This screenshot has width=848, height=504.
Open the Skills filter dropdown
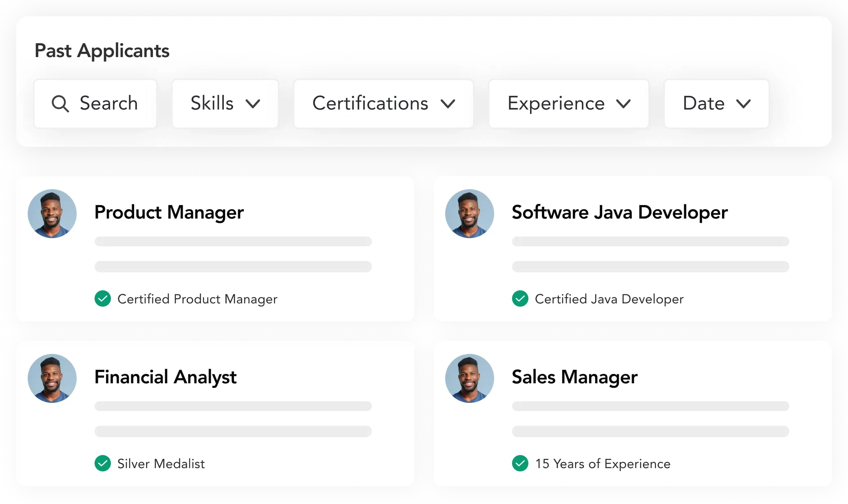(225, 104)
